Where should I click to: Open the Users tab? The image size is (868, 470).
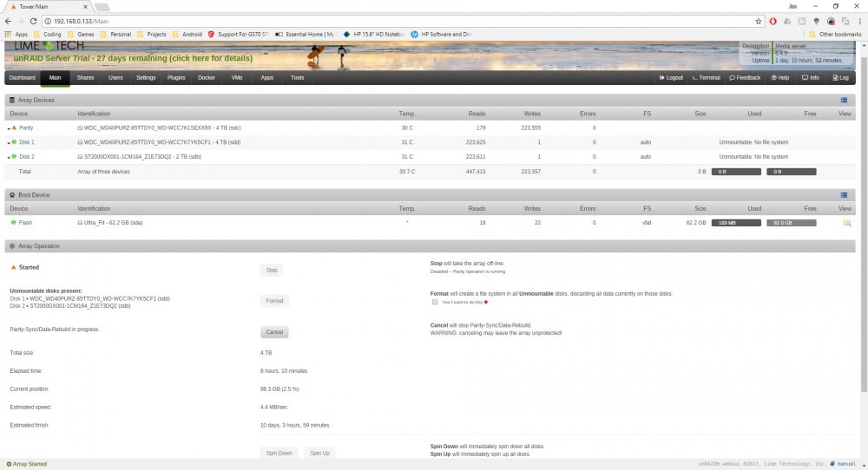pos(115,78)
